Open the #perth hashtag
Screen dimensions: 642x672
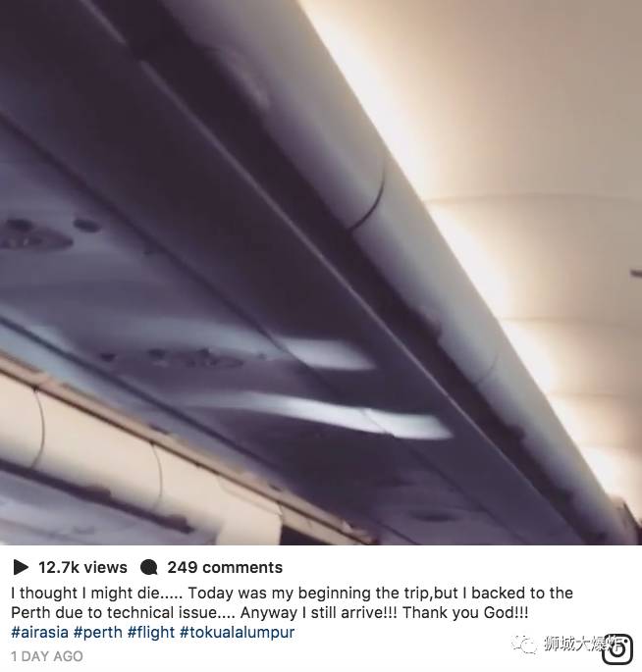[98, 632]
